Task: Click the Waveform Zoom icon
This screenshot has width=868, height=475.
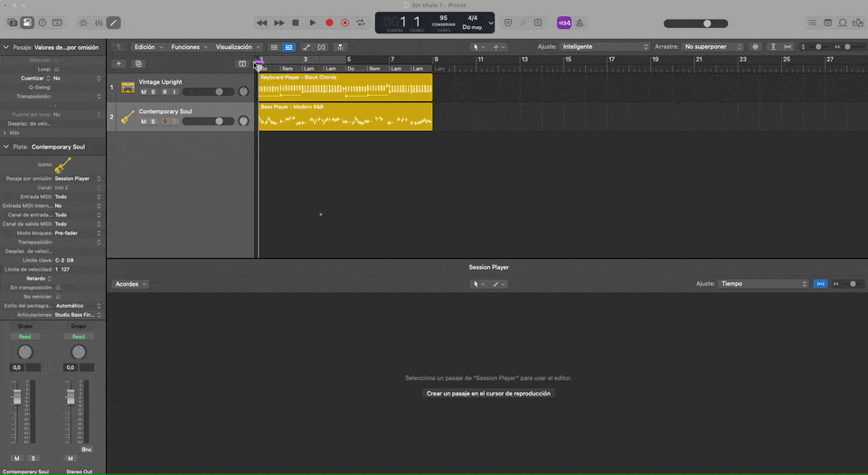Action: coord(755,47)
